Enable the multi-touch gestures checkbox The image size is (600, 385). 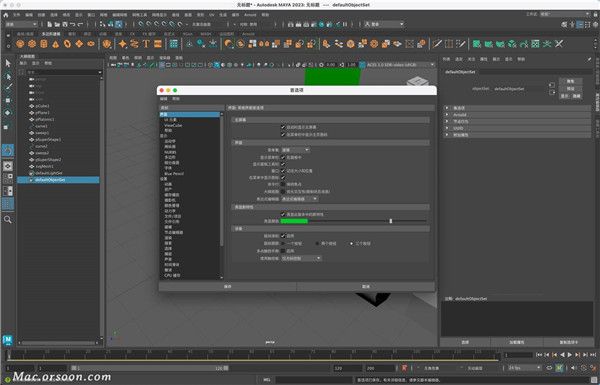(283, 251)
